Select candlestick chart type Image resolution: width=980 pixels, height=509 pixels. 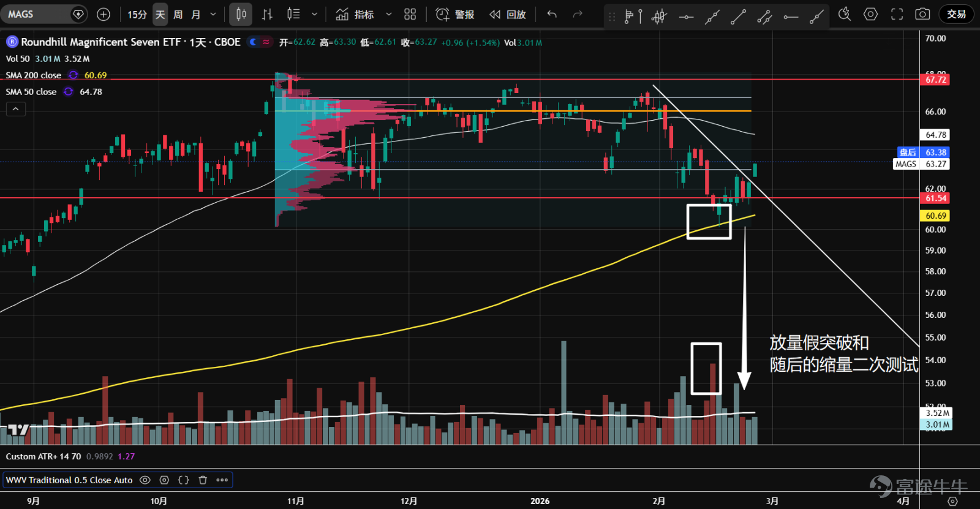coord(241,14)
